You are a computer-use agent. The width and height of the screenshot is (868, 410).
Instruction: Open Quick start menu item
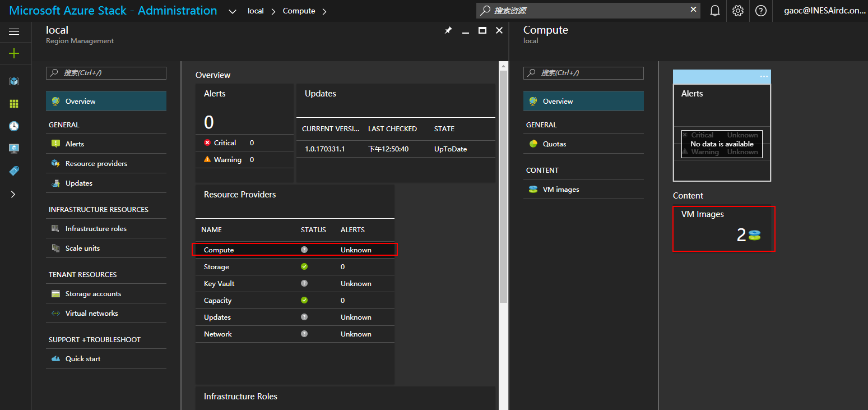coord(106,358)
